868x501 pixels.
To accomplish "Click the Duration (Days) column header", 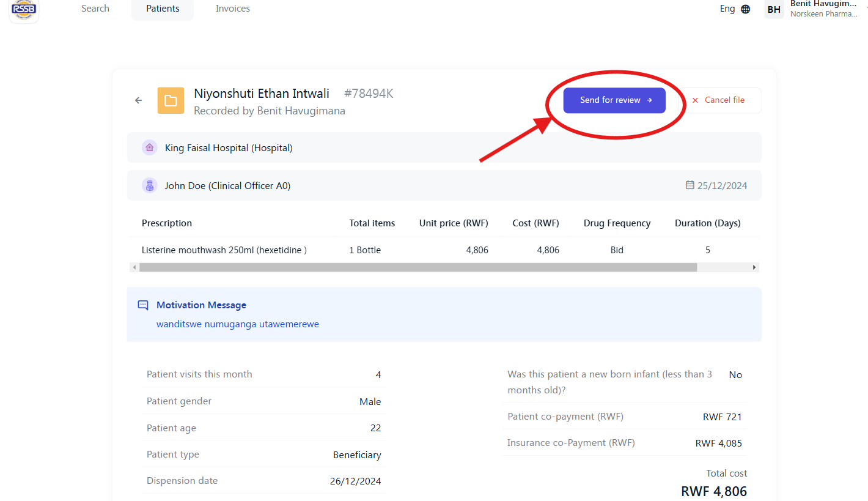I will click(x=708, y=223).
